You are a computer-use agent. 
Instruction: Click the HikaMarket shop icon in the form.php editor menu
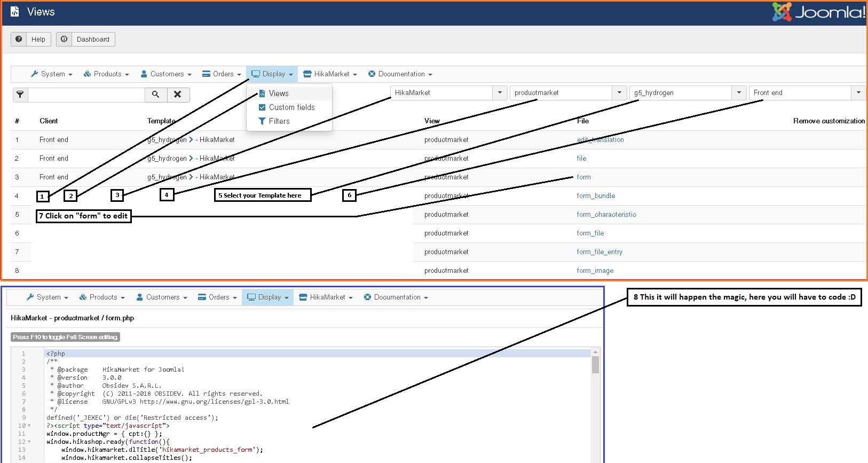pyautogui.click(x=303, y=297)
